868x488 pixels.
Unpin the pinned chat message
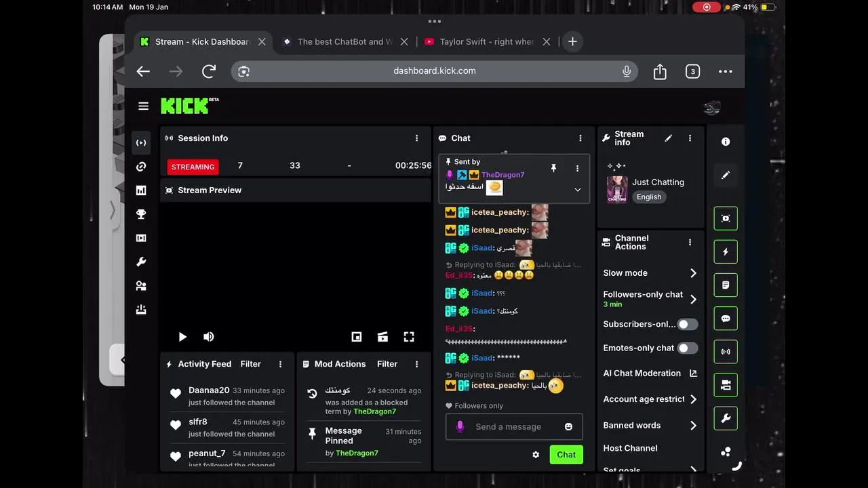(x=553, y=168)
